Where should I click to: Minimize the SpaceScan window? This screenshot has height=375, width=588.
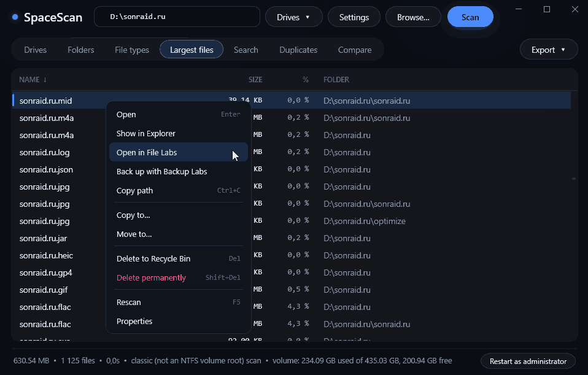tap(519, 9)
